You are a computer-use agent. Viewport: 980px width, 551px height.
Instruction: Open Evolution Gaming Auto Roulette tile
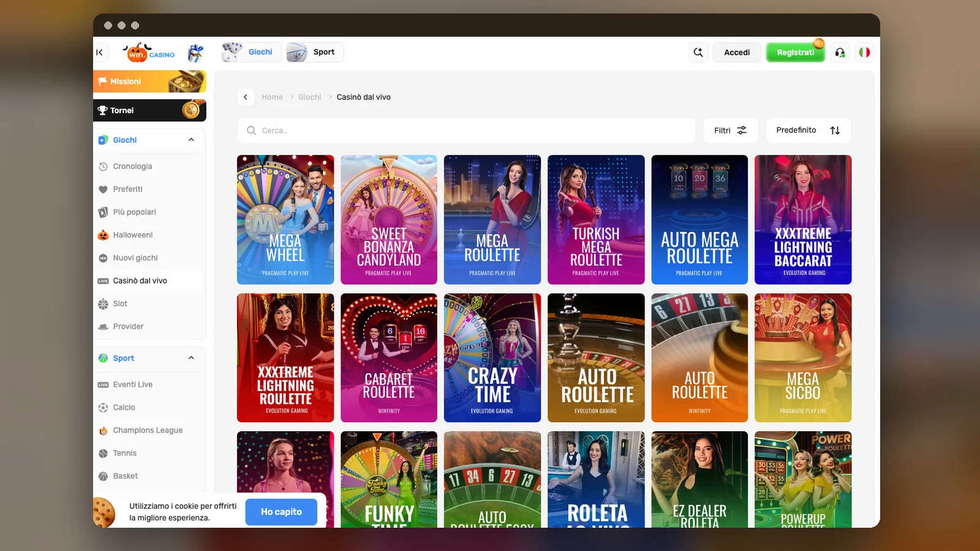596,358
